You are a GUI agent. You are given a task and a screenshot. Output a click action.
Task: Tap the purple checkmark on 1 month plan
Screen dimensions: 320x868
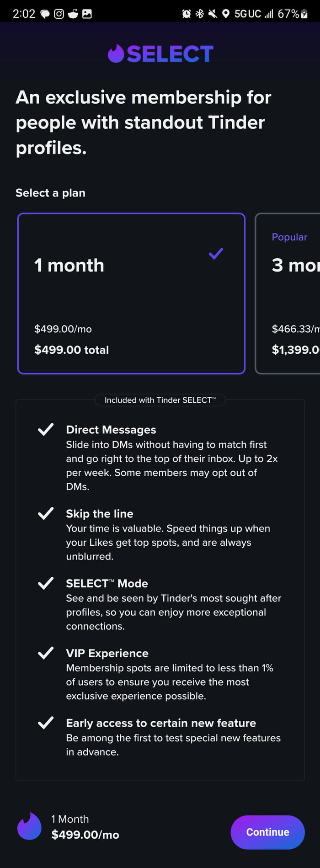[x=216, y=253]
